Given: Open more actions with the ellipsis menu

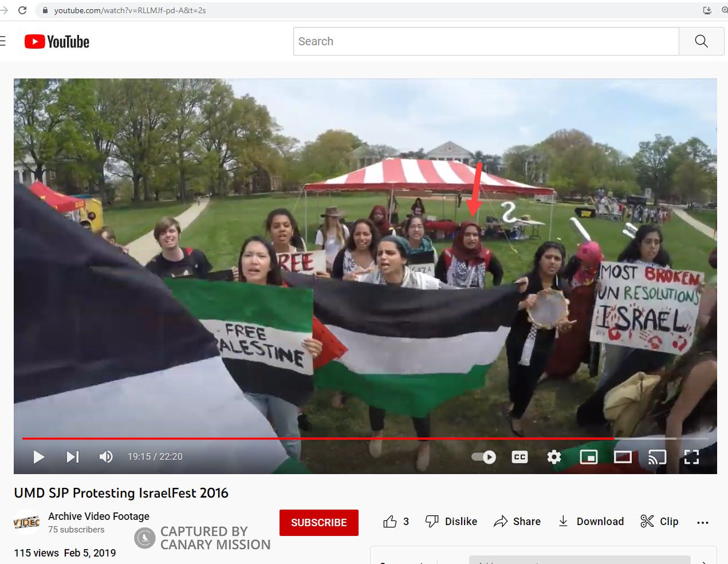Looking at the screenshot, I should pyautogui.click(x=702, y=521).
